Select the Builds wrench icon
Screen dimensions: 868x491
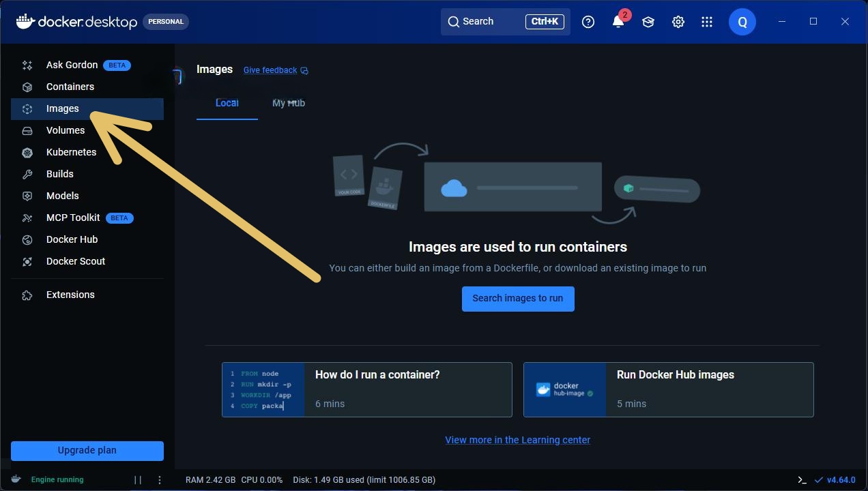click(27, 175)
